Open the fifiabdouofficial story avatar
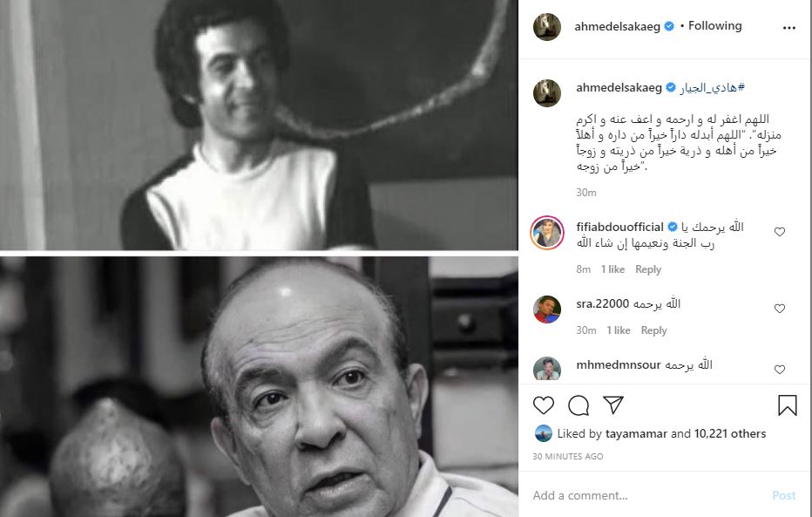Screen dimensions: 812x517 pyautogui.click(x=547, y=233)
